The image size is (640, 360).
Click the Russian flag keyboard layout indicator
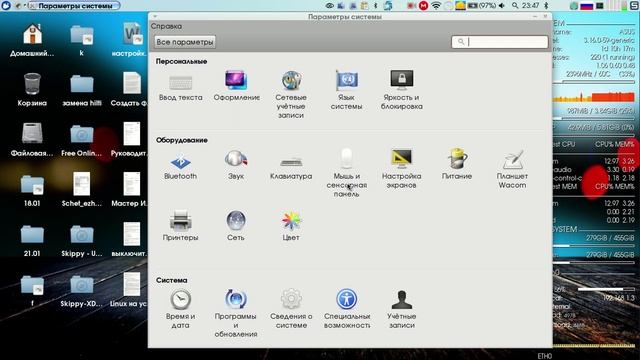click(x=587, y=5)
